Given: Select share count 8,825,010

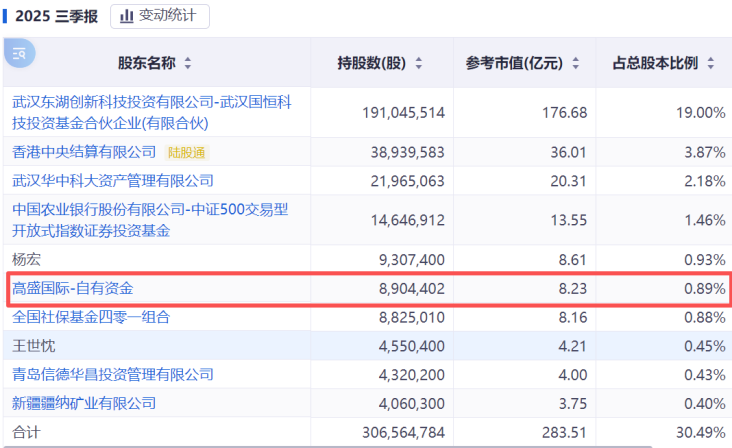Looking at the screenshot, I should (412, 317).
